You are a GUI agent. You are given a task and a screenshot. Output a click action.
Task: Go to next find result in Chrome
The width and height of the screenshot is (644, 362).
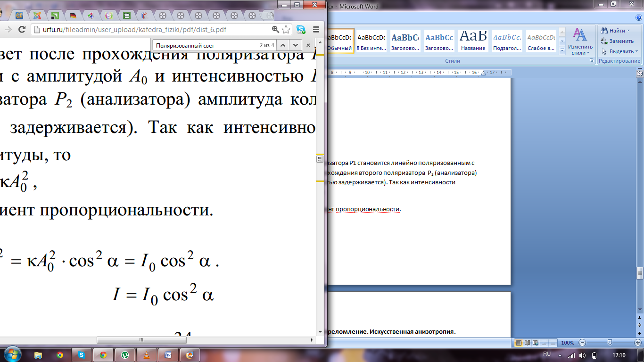coord(295,45)
